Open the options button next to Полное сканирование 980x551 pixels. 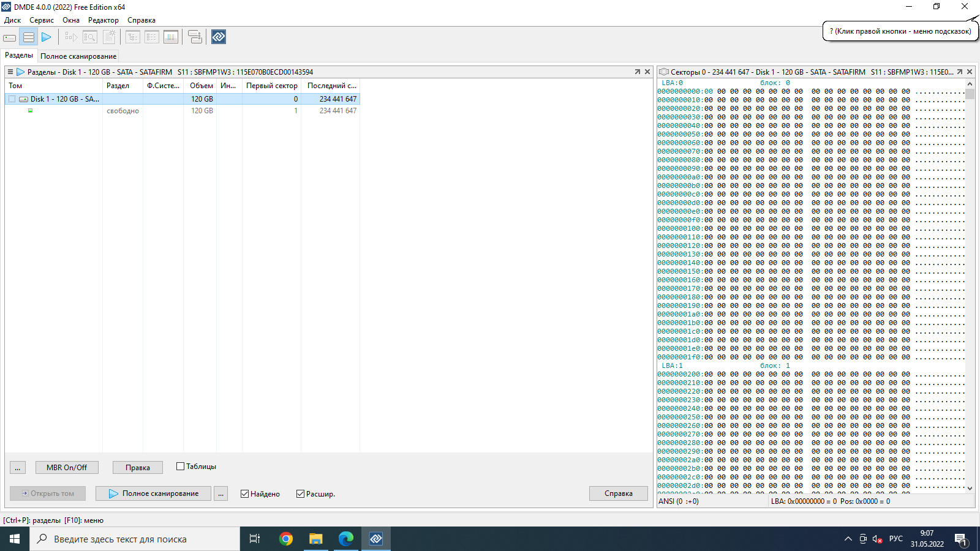point(221,493)
